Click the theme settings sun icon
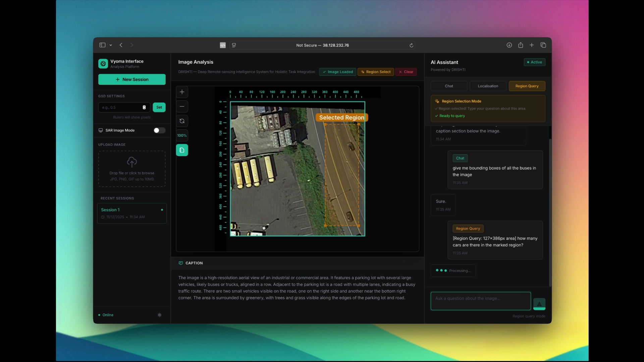 pyautogui.click(x=160, y=315)
